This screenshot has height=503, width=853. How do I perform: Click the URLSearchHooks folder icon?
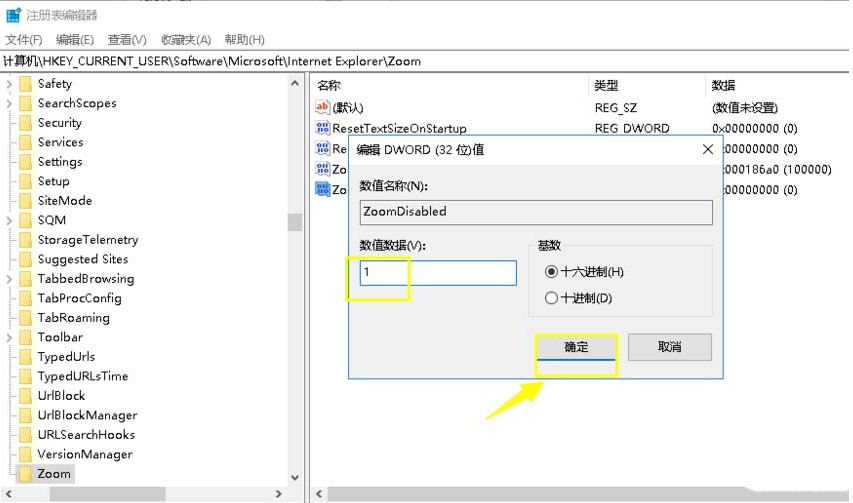pos(25,435)
